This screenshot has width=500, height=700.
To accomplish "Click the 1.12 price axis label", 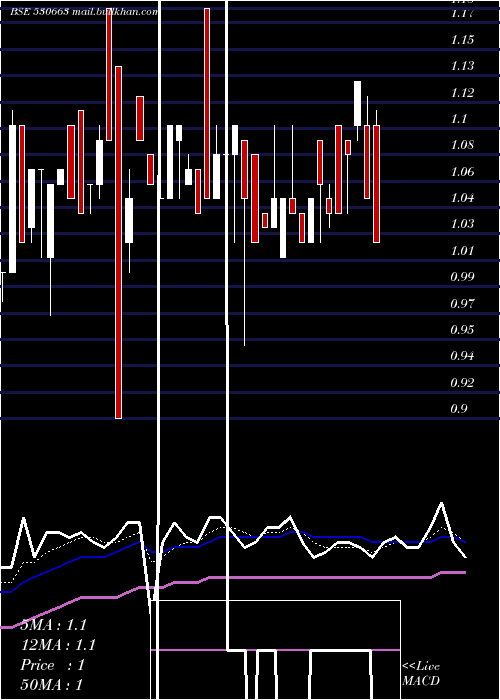I will click(x=462, y=93).
